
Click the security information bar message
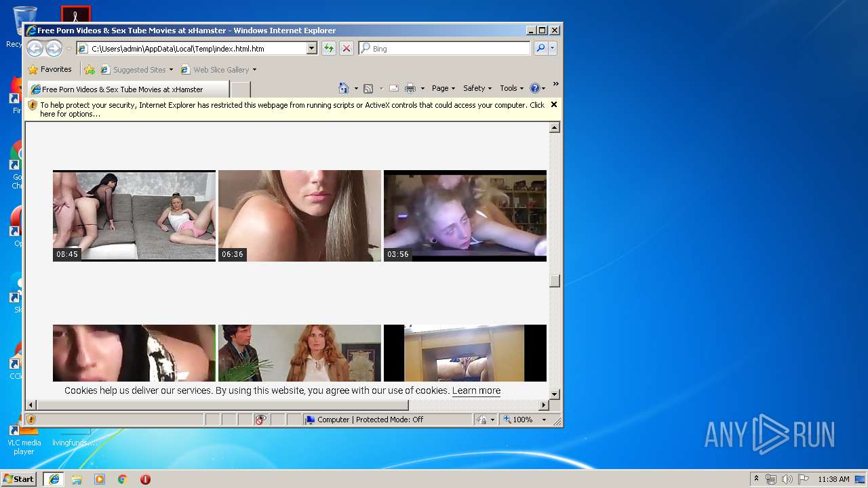click(292, 109)
